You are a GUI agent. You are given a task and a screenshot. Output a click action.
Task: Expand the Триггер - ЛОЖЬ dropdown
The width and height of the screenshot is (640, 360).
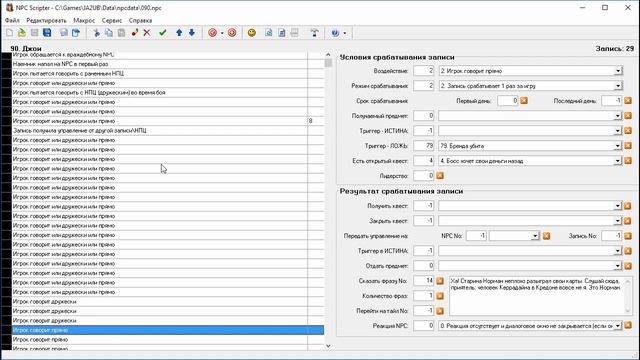pos(618,146)
